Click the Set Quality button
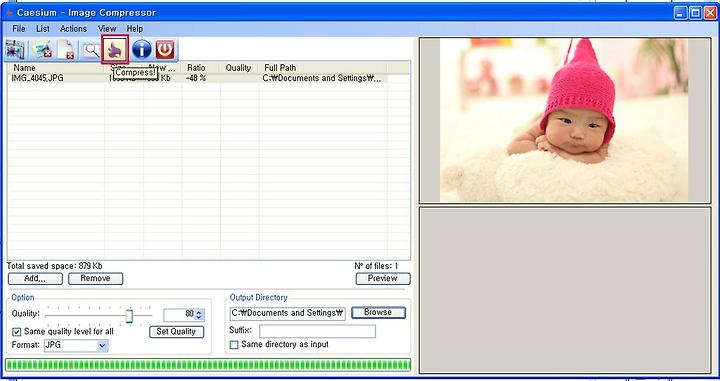This screenshot has height=381, width=720. [176, 331]
